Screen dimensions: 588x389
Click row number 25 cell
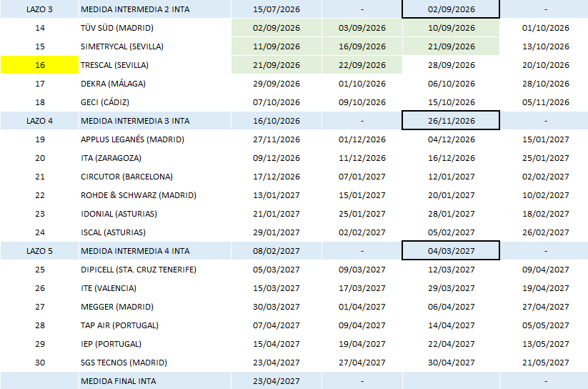(x=39, y=270)
